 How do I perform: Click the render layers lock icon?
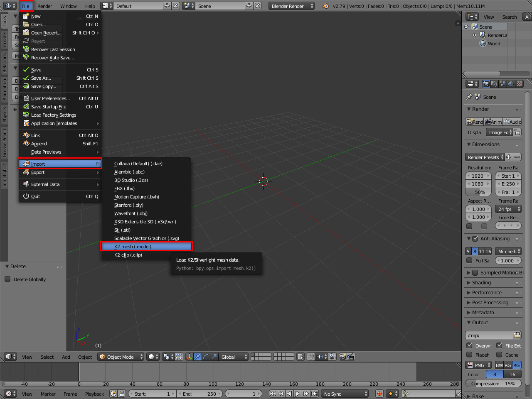click(300, 357)
